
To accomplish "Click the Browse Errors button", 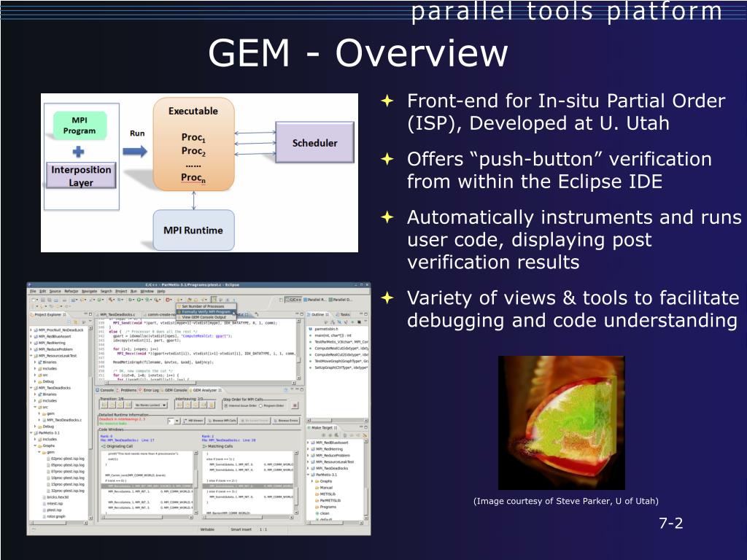I will click(286, 421).
